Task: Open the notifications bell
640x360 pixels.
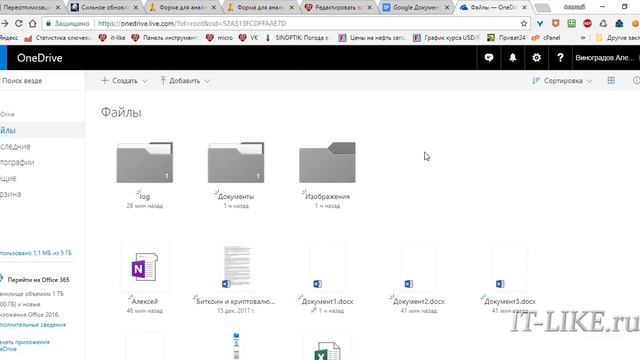Action: pos(513,58)
